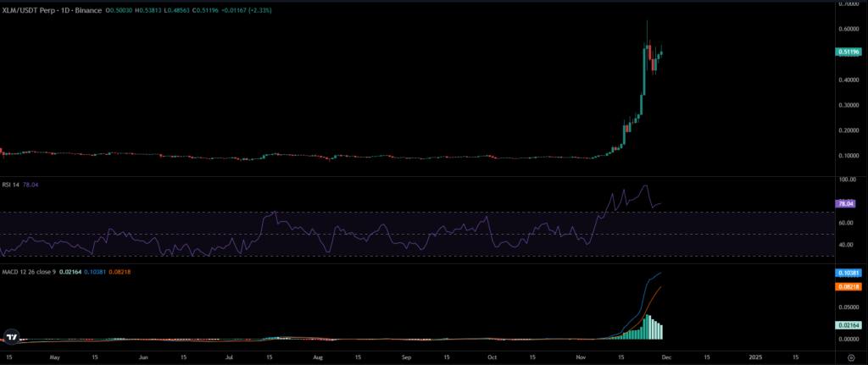The width and height of the screenshot is (868, 365).
Task: Open chart settings gear on time axis
Action: 851,357
